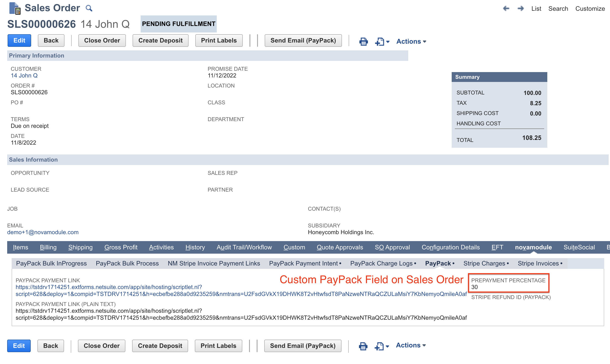Click the bottom new document plus icon
This screenshot has width=610, height=364.
[x=379, y=346]
